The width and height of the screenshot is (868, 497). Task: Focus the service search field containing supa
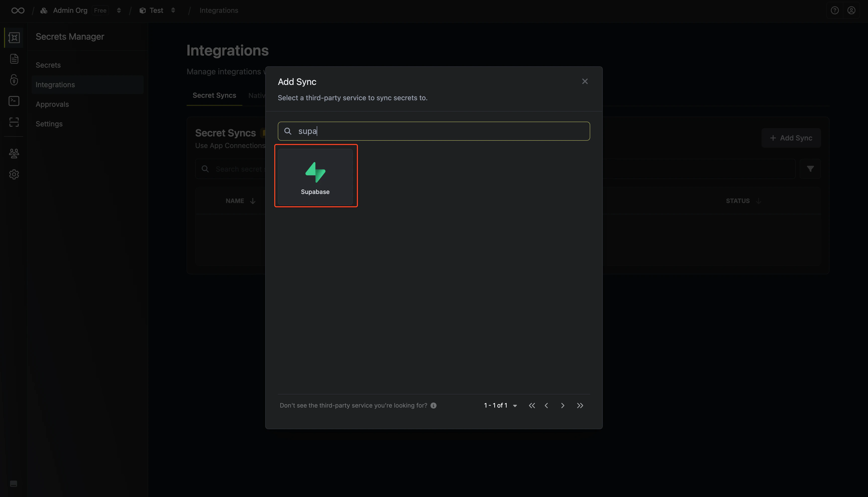click(434, 131)
